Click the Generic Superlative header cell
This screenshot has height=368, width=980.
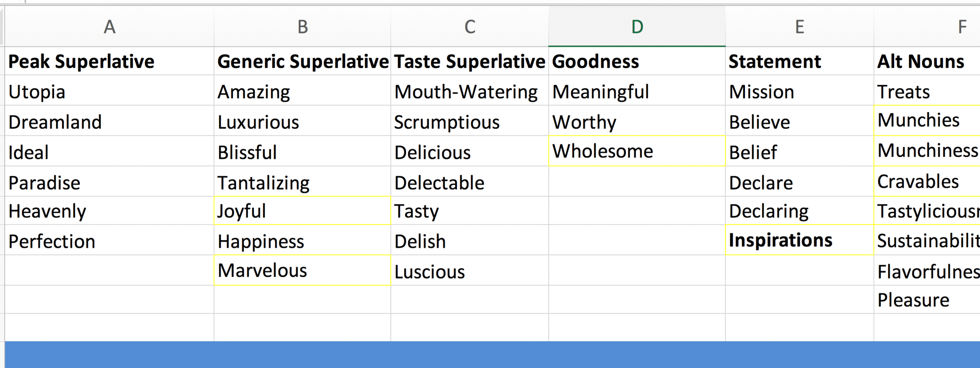pos(302,61)
